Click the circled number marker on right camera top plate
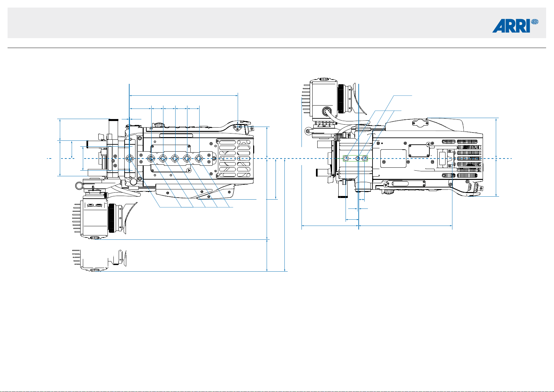The image size is (554, 392). 428,144
